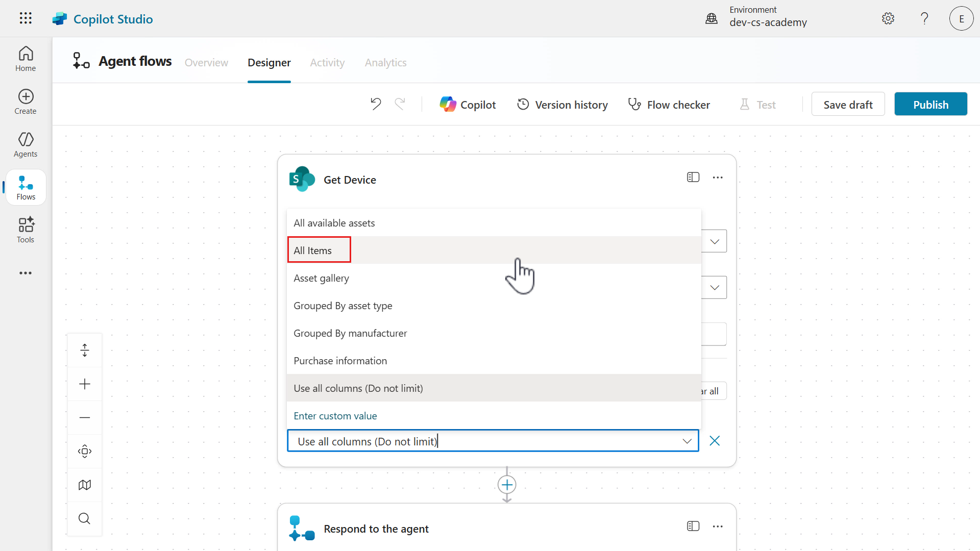
Task: Click the minimap toggle icon
Action: (x=85, y=485)
